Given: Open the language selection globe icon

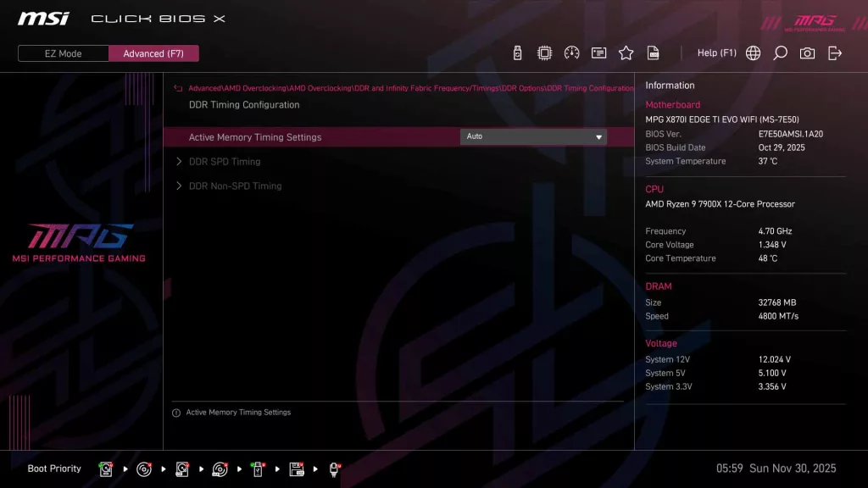Looking at the screenshot, I should [x=753, y=53].
